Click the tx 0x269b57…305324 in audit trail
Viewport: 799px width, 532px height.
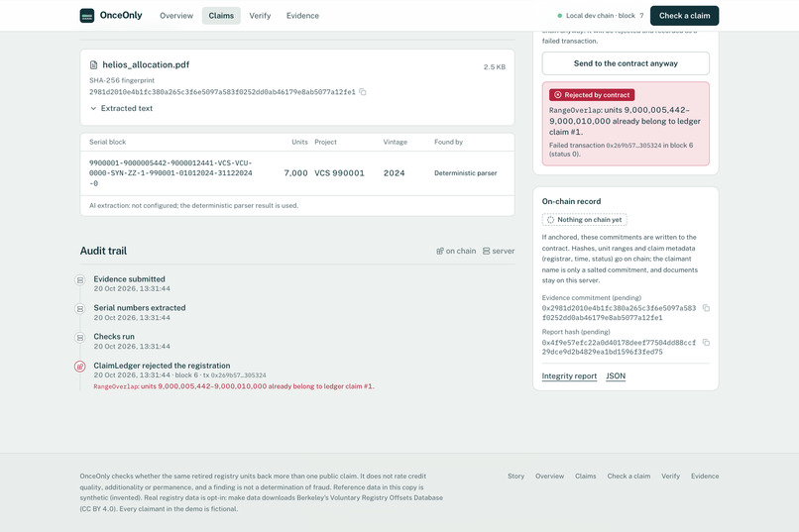(x=234, y=375)
